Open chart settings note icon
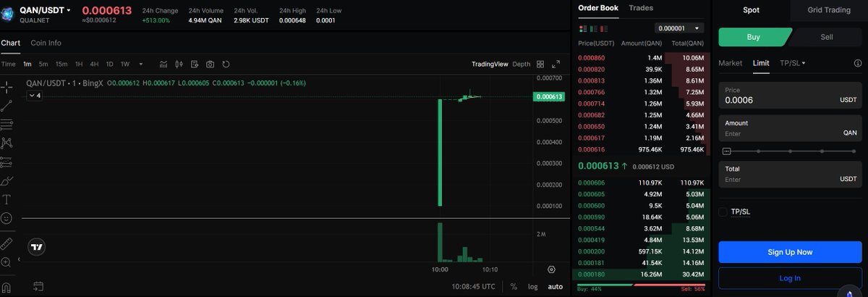Image resolution: width=868 pixels, height=297 pixels. coord(195,64)
